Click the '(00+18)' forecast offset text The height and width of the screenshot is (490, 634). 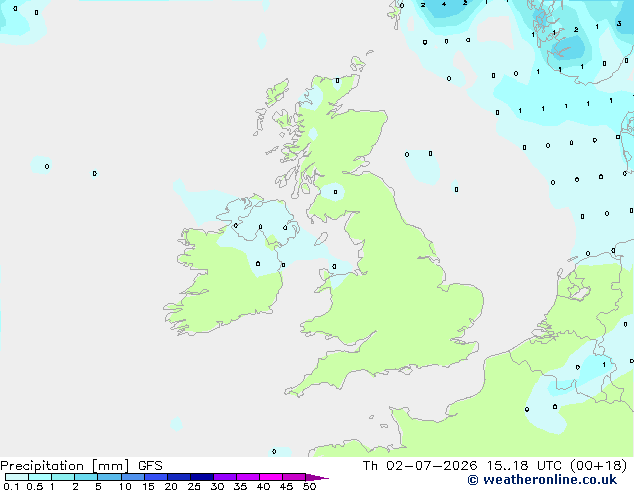598,466
